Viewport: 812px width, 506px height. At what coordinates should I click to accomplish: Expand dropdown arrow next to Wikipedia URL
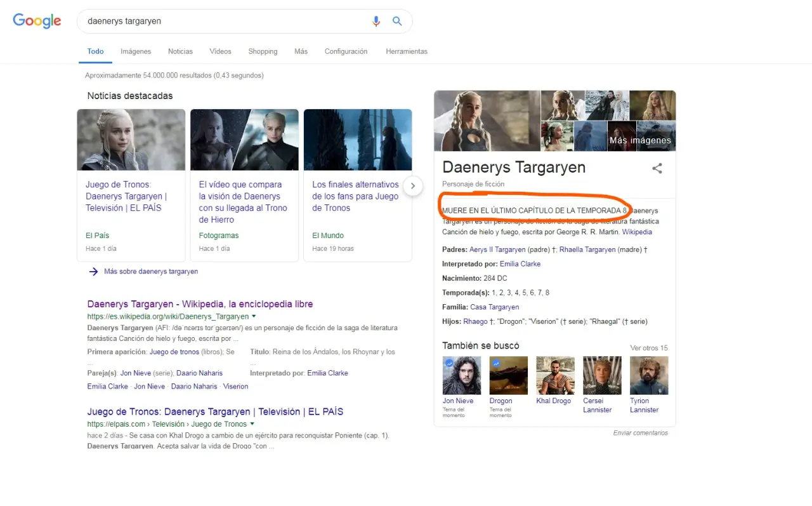pos(254,316)
